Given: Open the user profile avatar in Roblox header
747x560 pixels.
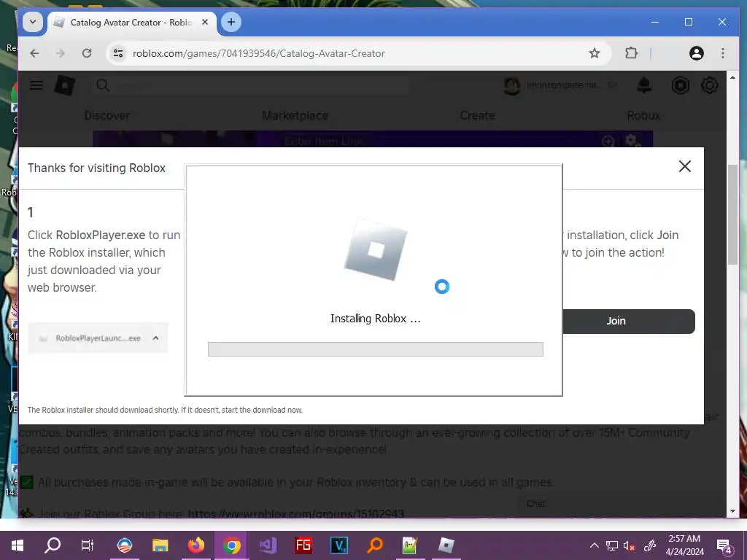Looking at the screenshot, I should click(511, 86).
